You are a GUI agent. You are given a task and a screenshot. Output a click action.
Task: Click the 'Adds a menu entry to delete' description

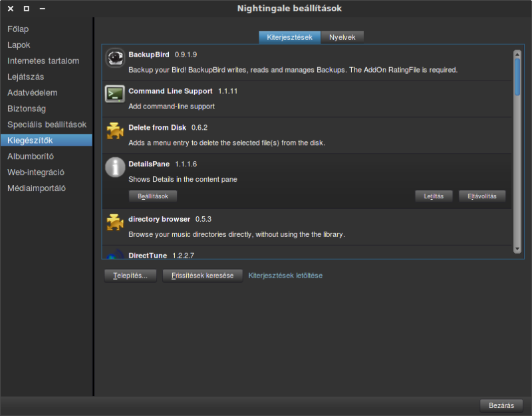point(227,143)
